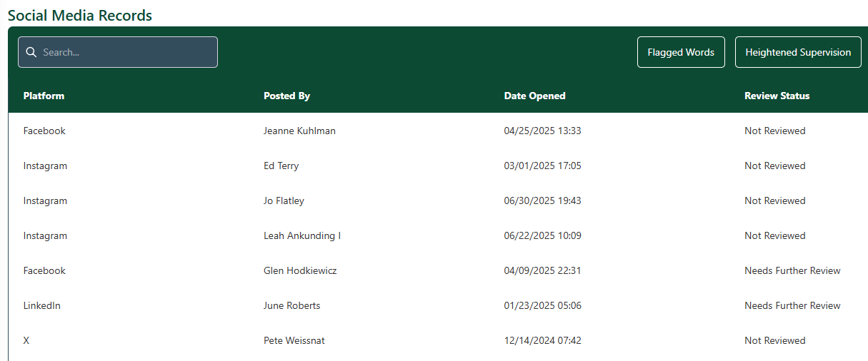Select the Ed Terry Instagram row
The image size is (868, 361).
tap(281, 166)
